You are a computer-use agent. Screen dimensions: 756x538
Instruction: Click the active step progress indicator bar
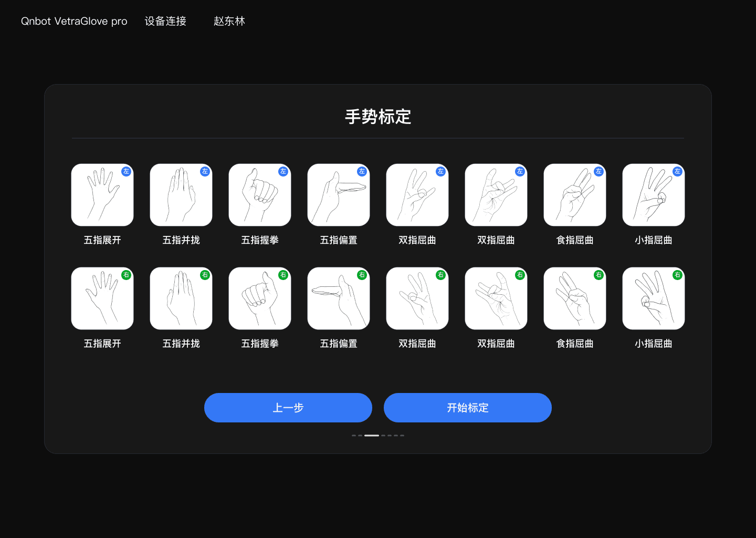click(372, 436)
